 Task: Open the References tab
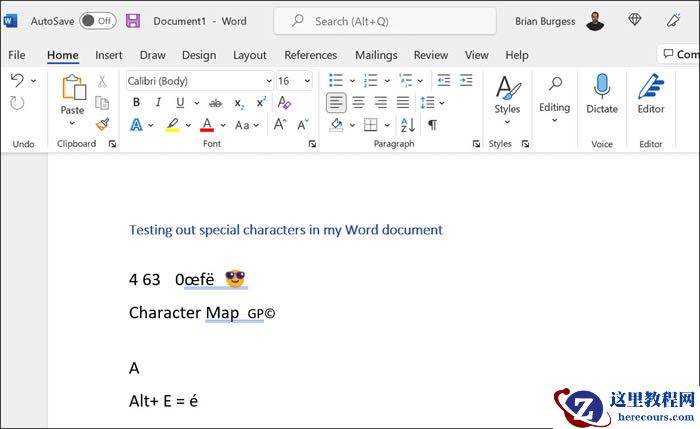pyautogui.click(x=310, y=55)
